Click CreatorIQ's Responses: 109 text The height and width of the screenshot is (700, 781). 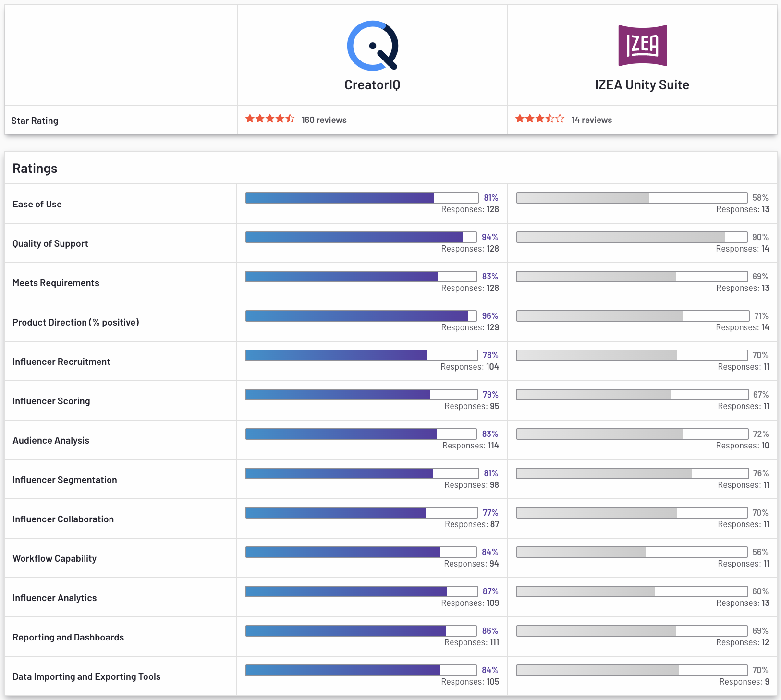(470, 603)
